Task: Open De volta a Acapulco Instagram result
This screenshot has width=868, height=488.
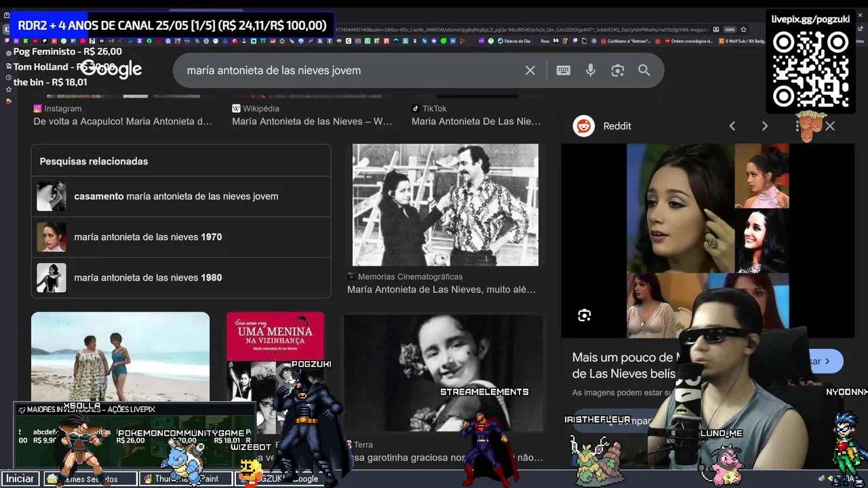Action: pyautogui.click(x=123, y=121)
